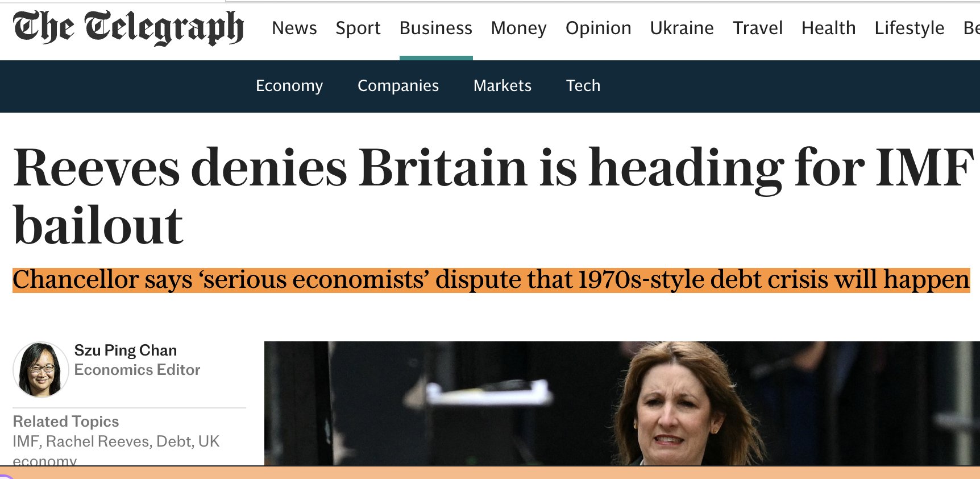The width and height of the screenshot is (980, 479).
Task: Select the Business nav item
Action: pos(435,28)
